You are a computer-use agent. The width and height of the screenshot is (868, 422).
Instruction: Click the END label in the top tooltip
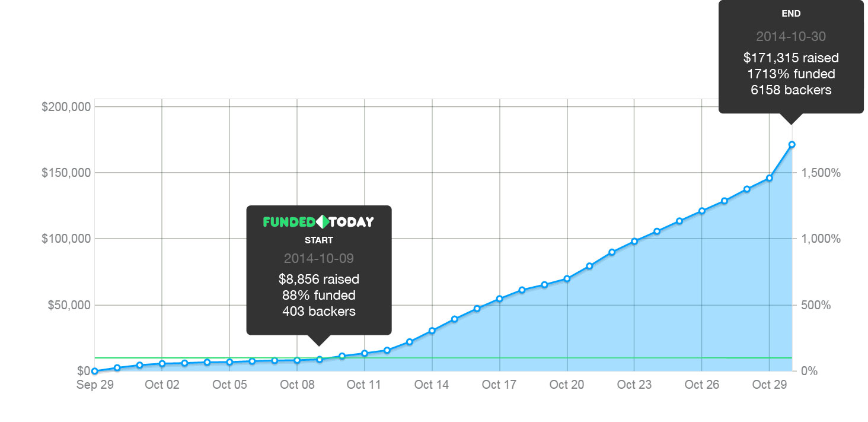(791, 13)
